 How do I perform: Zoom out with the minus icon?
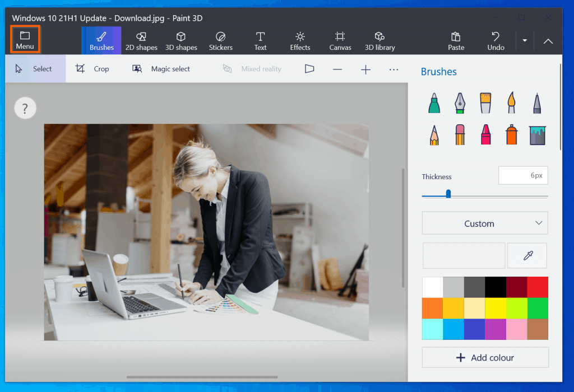tap(337, 69)
